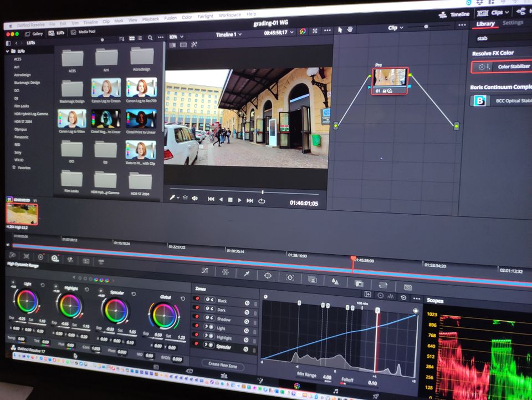Switch LUT browser to list view

point(140,38)
